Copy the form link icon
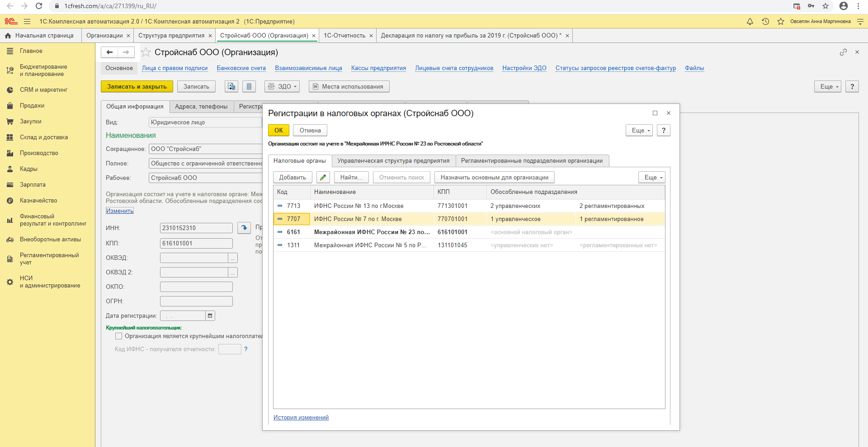Image resolution: width=868 pixels, height=447 pixels. [x=843, y=52]
